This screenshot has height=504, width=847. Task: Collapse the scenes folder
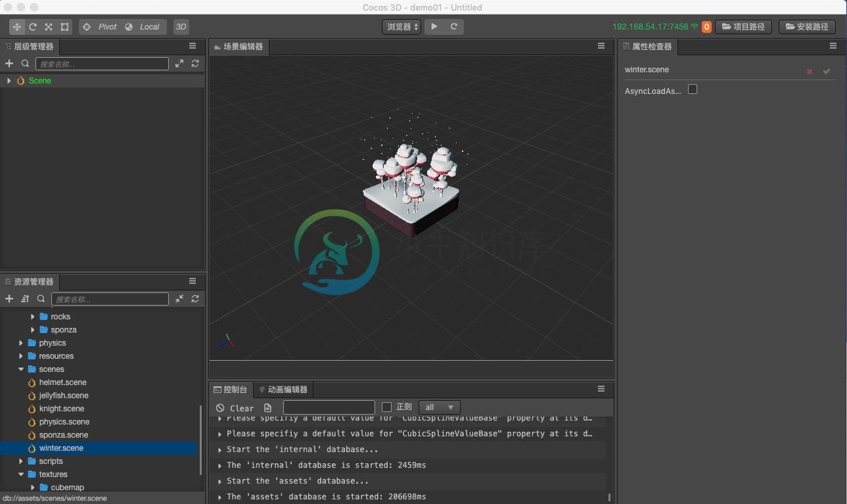pyautogui.click(x=21, y=369)
